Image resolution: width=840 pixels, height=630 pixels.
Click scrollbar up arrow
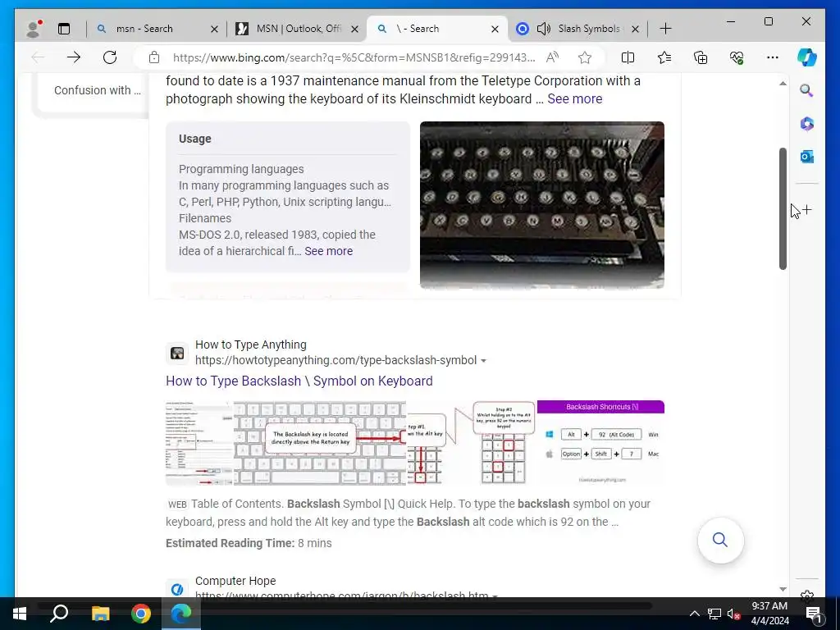click(x=783, y=84)
